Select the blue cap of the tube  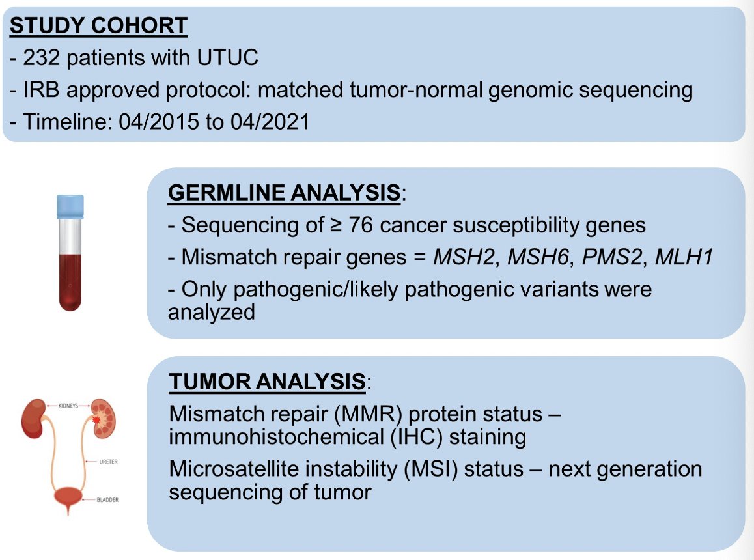click(70, 206)
